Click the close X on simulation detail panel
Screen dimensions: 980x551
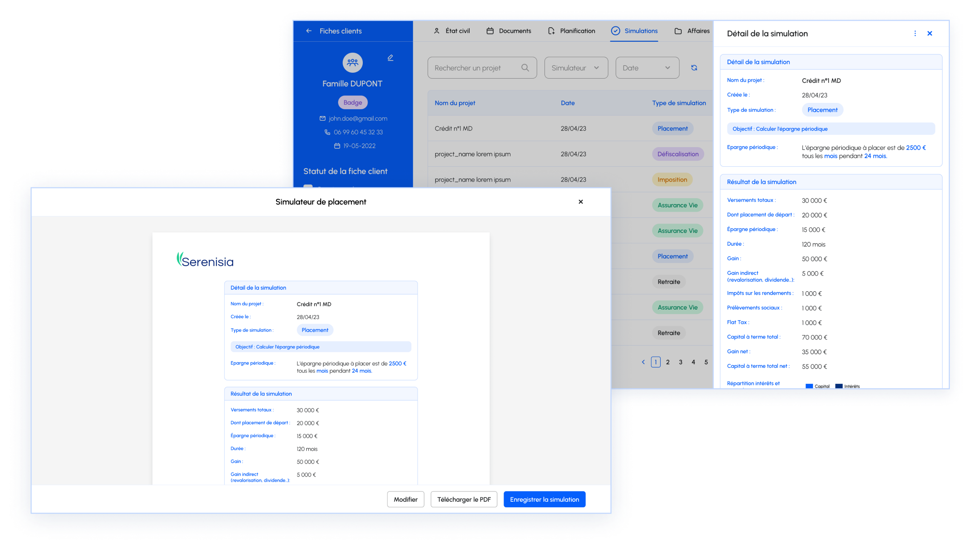click(x=930, y=33)
